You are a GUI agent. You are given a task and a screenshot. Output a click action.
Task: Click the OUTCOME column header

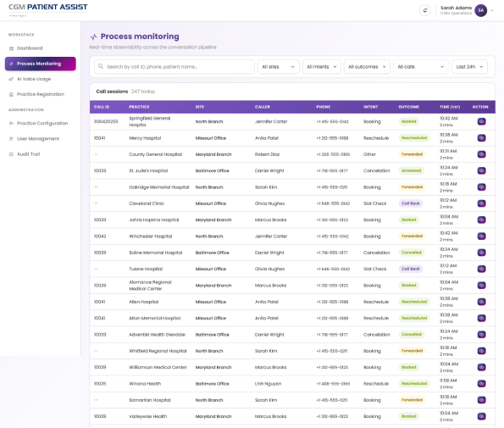408,107
